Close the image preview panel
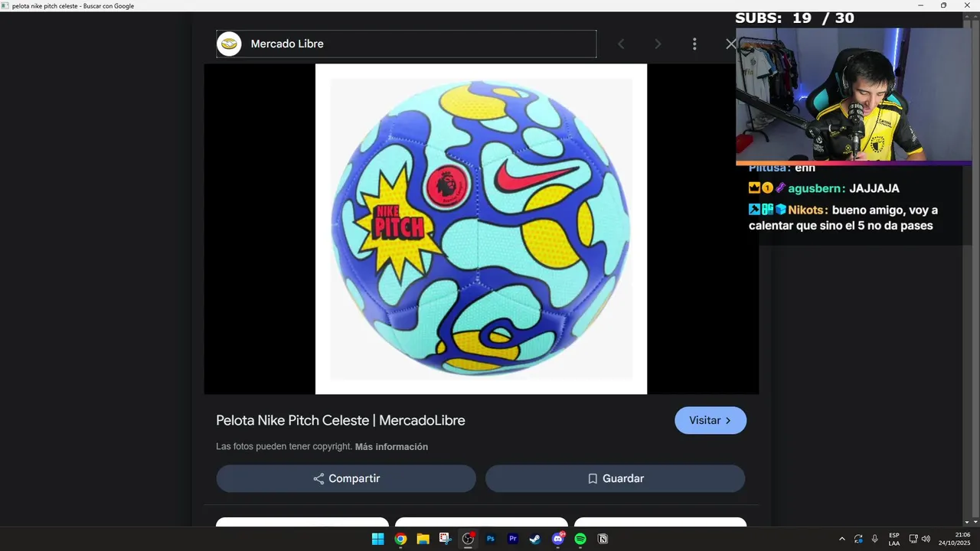Viewport: 980px width, 551px height. 730,44
